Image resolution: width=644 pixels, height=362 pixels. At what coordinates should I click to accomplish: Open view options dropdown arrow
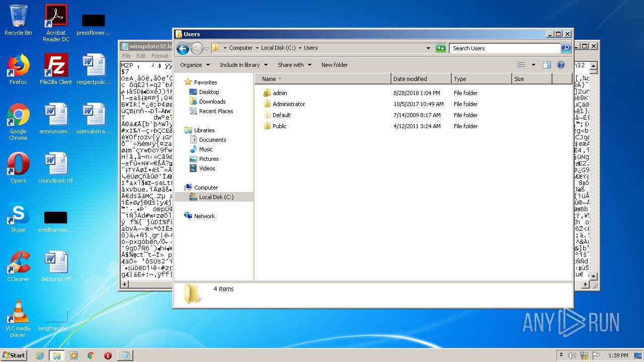[x=533, y=65]
